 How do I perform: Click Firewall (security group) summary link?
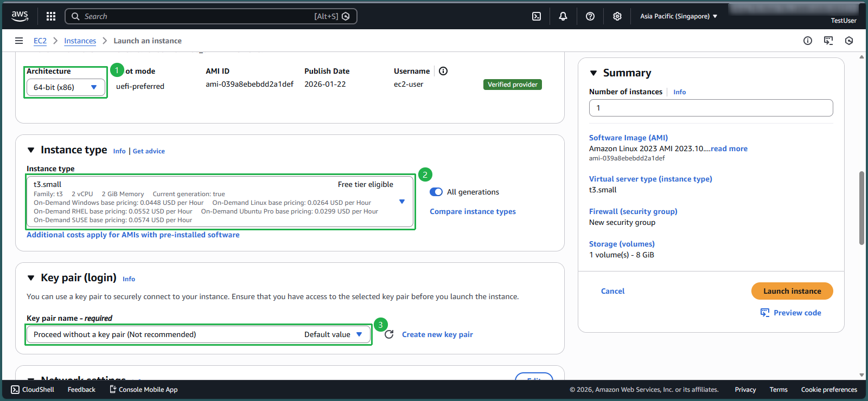633,211
